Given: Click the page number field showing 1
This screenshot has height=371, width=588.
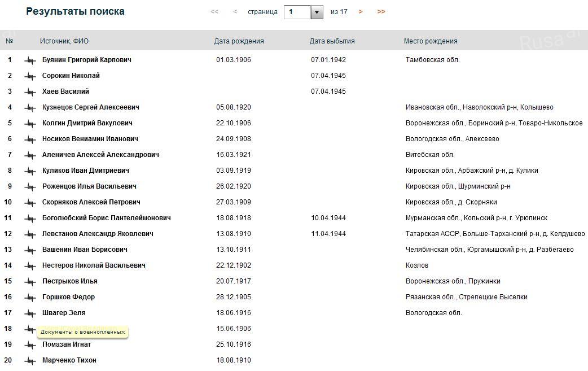Looking at the screenshot, I should 297,12.
